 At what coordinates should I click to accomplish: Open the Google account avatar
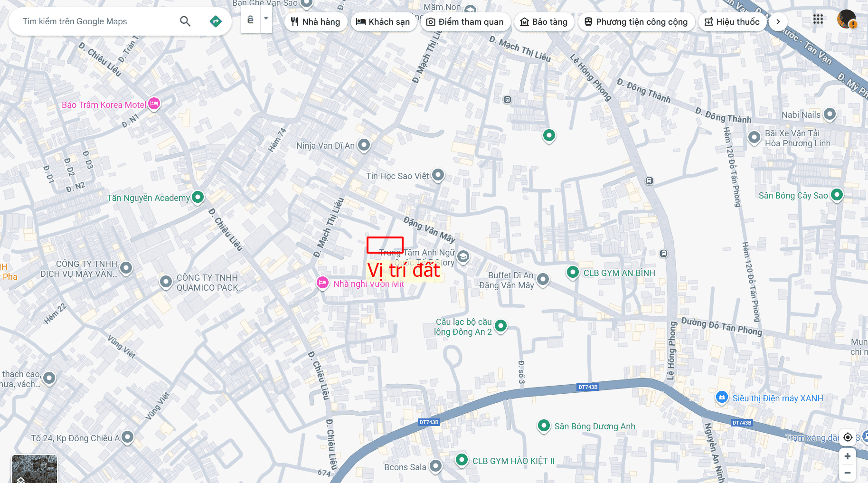tap(846, 19)
